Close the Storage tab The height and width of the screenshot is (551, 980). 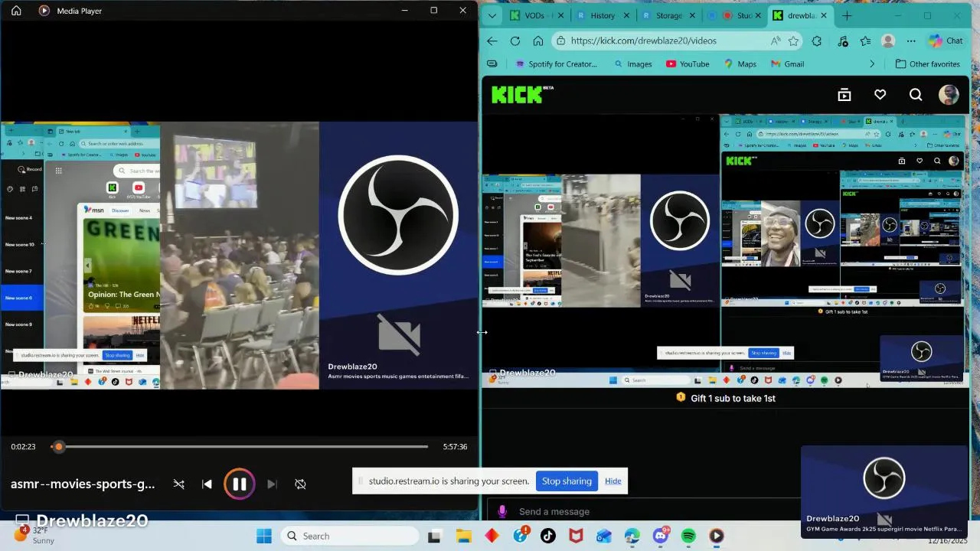(693, 15)
